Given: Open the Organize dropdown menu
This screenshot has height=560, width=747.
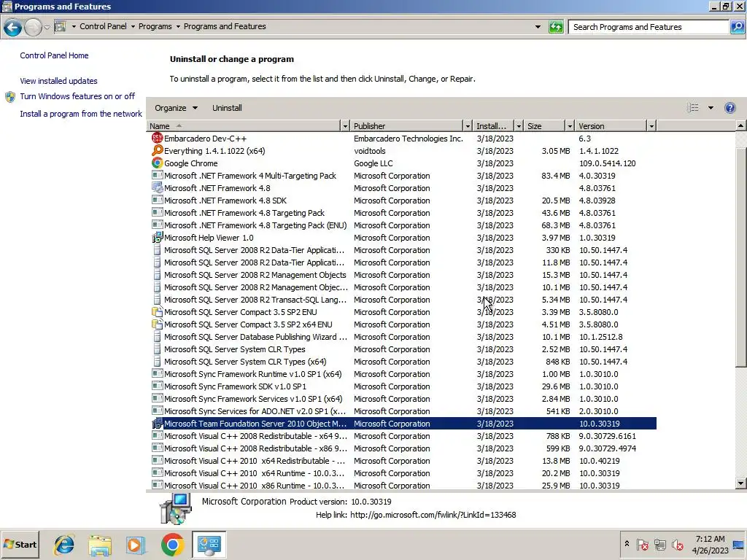Looking at the screenshot, I should coord(176,108).
